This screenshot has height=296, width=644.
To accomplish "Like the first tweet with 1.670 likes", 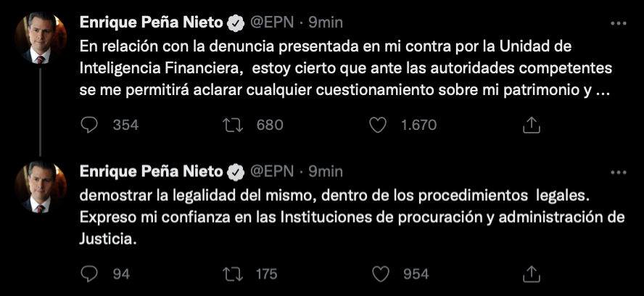I will pos(378,125).
